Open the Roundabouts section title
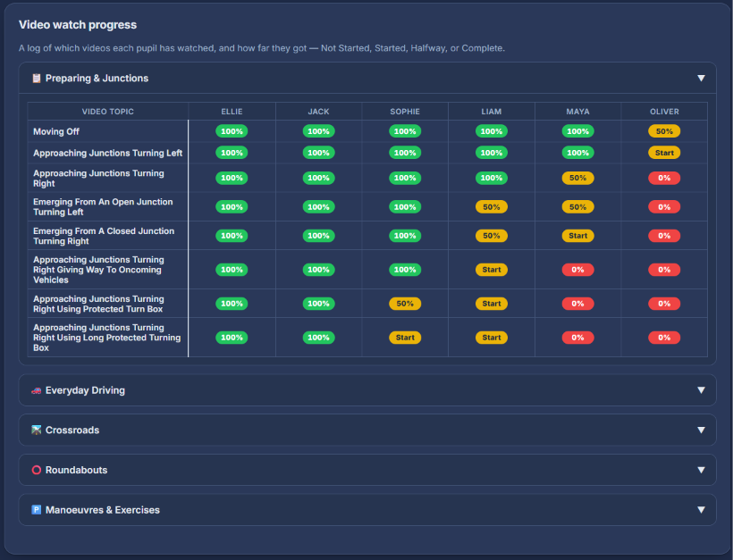Viewport: 733px width, 560px height. click(x=76, y=470)
